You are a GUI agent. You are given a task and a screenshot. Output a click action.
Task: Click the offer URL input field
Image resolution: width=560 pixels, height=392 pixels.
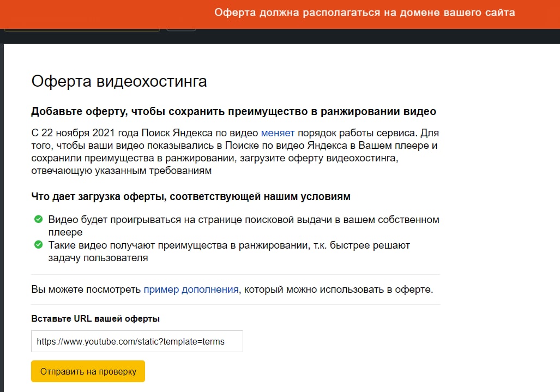(x=137, y=341)
